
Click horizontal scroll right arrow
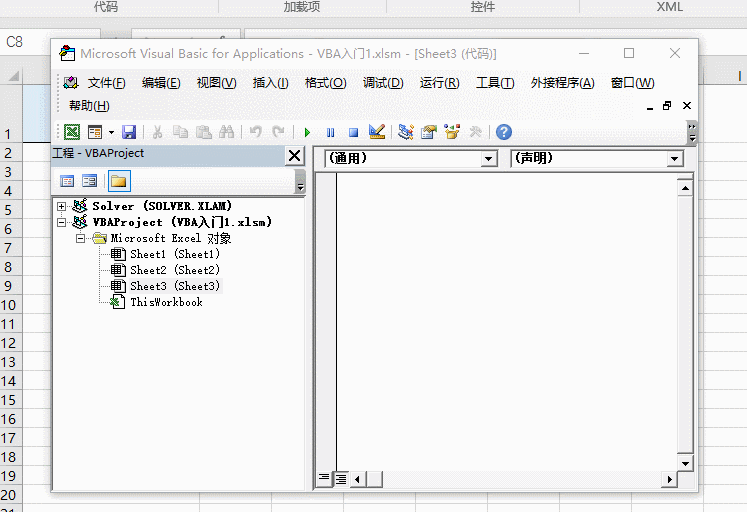tap(669, 479)
